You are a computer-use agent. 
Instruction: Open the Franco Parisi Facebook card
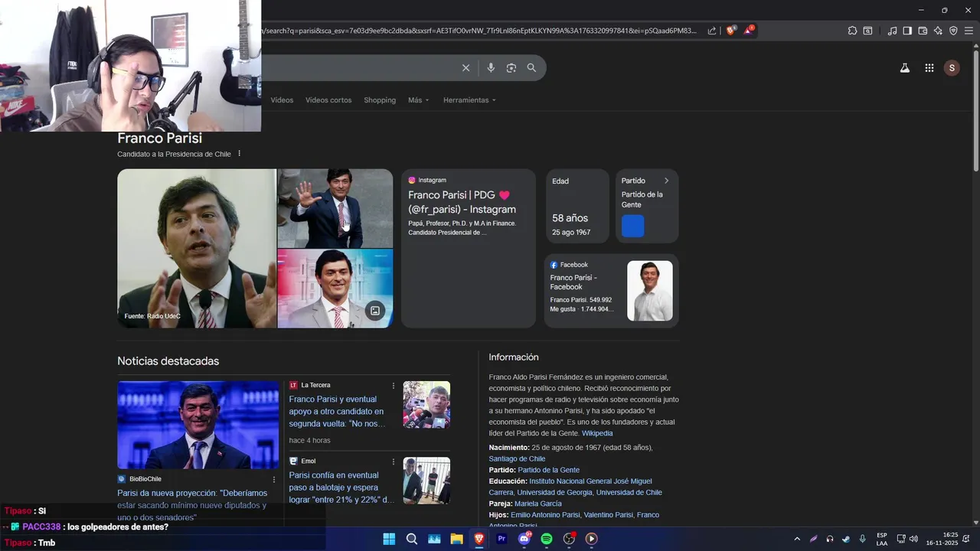611,291
